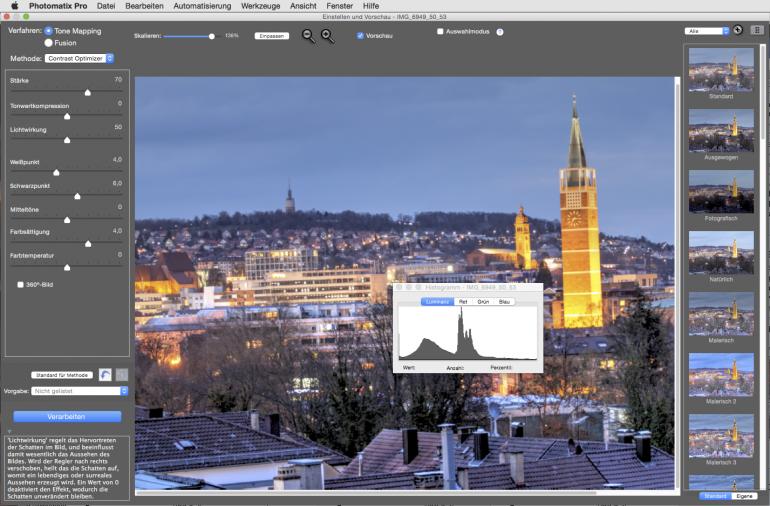Select the Malerisch preset thumbnail
The height and width of the screenshot is (506, 770).
point(721,313)
